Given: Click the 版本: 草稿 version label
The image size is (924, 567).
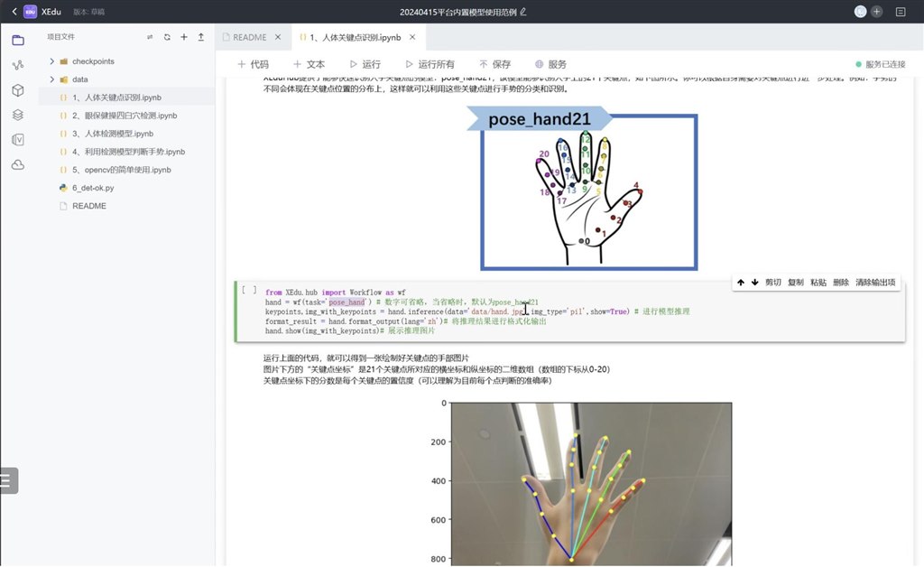Looking at the screenshot, I should pyautogui.click(x=89, y=12).
